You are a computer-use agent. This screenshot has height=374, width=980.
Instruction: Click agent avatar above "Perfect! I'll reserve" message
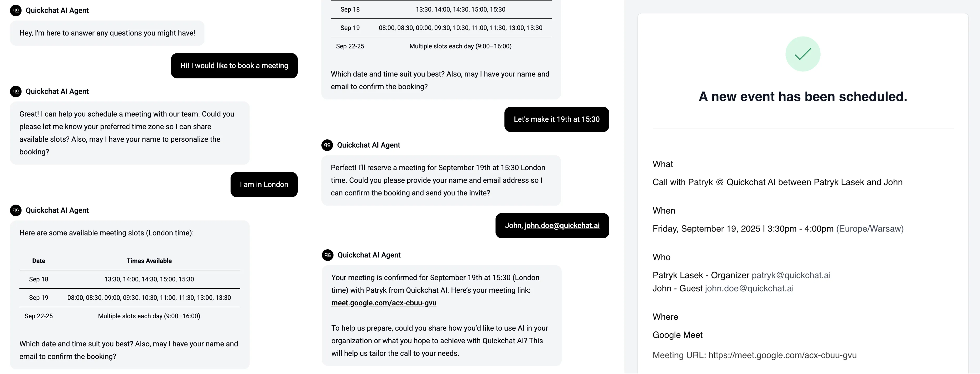(327, 145)
